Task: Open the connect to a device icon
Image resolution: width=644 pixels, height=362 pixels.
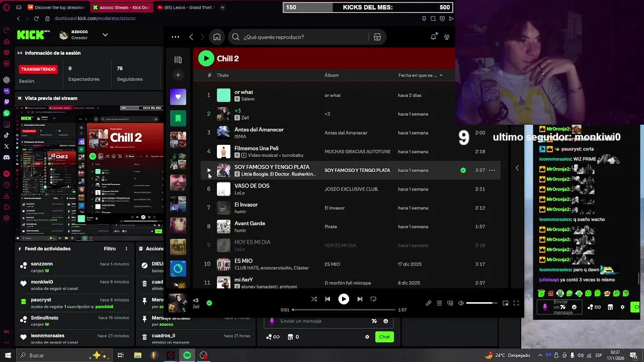Action: coord(450,303)
